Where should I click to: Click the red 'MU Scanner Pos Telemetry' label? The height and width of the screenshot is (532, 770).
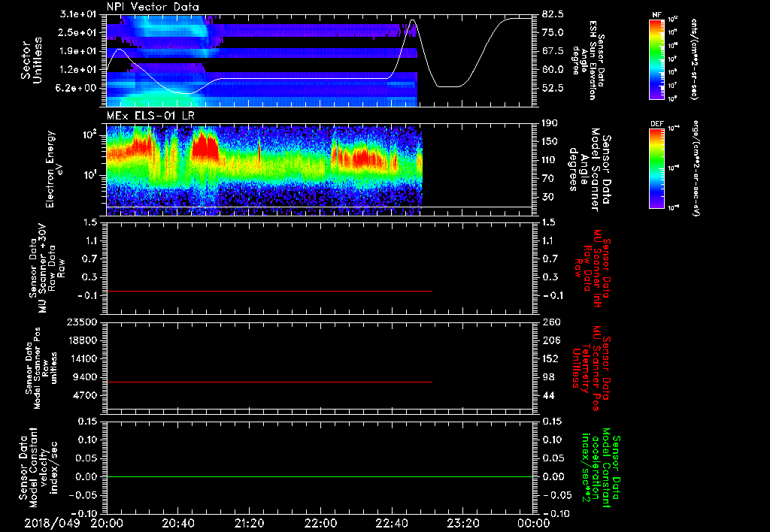[x=592, y=368]
